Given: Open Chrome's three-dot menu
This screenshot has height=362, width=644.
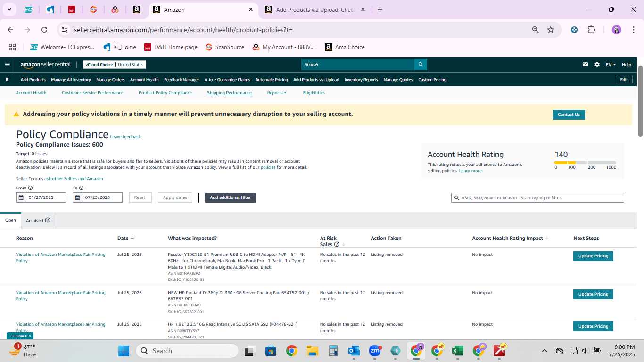Looking at the screenshot, I should [x=633, y=30].
